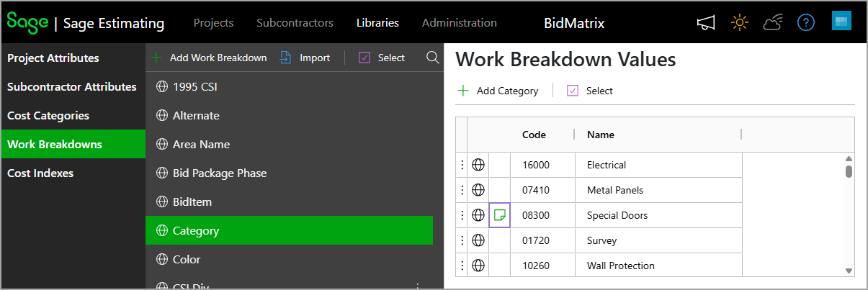Click the globe icon next to Alternate
The image size is (868, 290).
tap(162, 116)
